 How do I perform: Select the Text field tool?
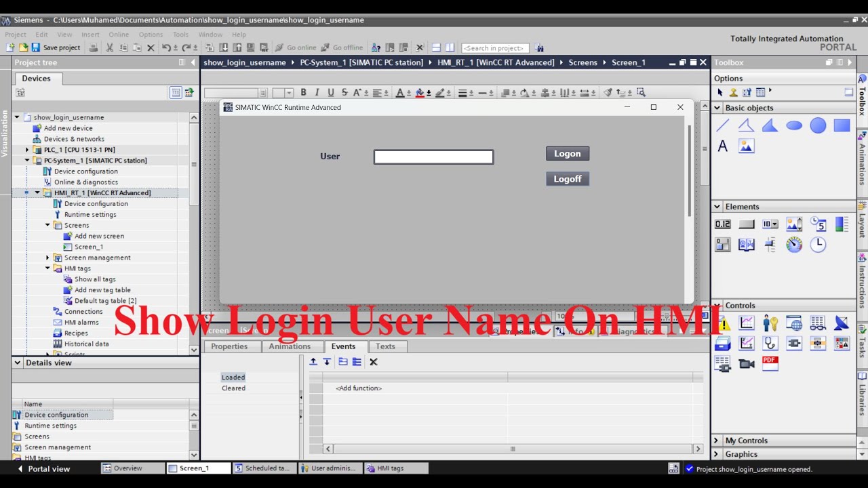[723, 146]
